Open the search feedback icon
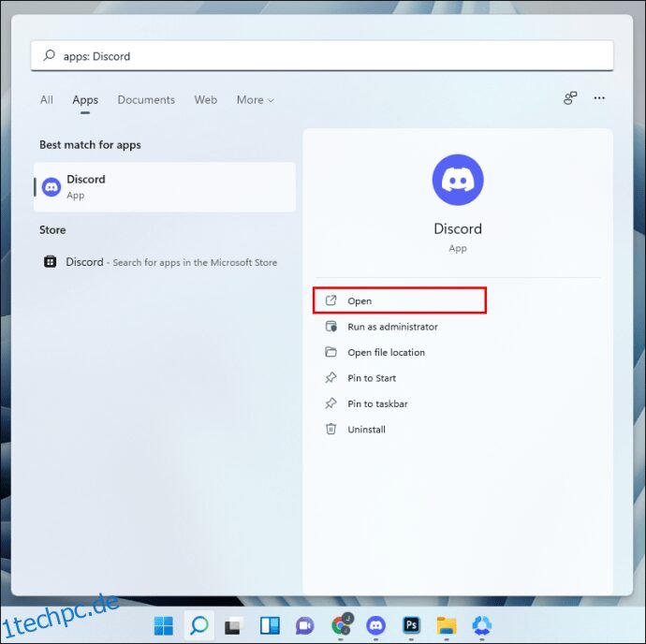Image resolution: width=646 pixels, height=644 pixels. click(x=570, y=98)
